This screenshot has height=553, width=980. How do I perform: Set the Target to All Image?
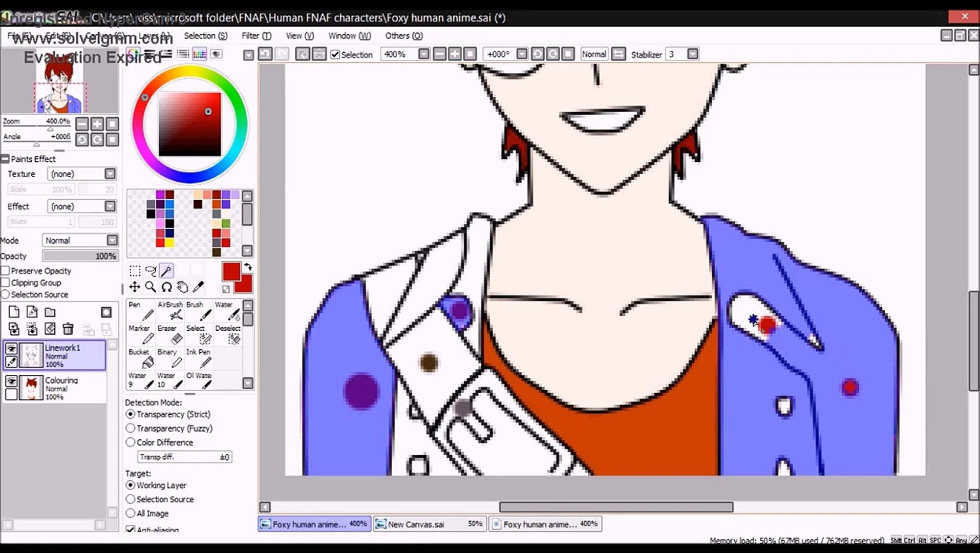coord(131,513)
